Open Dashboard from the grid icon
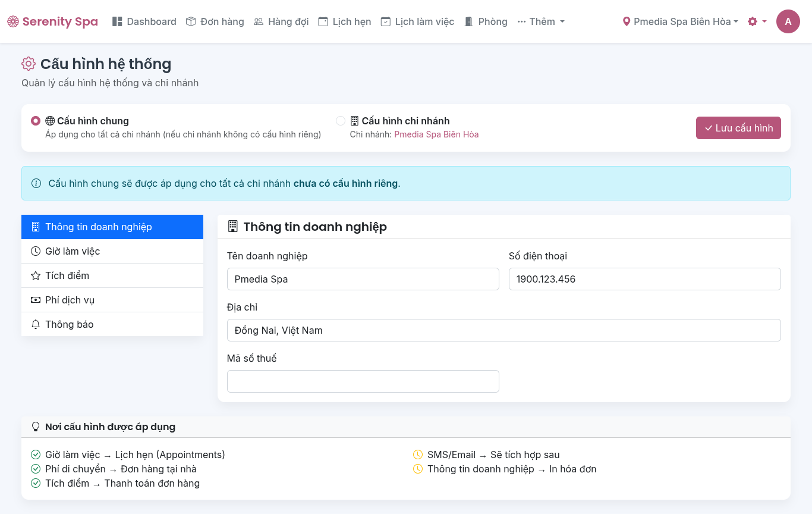The image size is (812, 514). pyautogui.click(x=117, y=21)
